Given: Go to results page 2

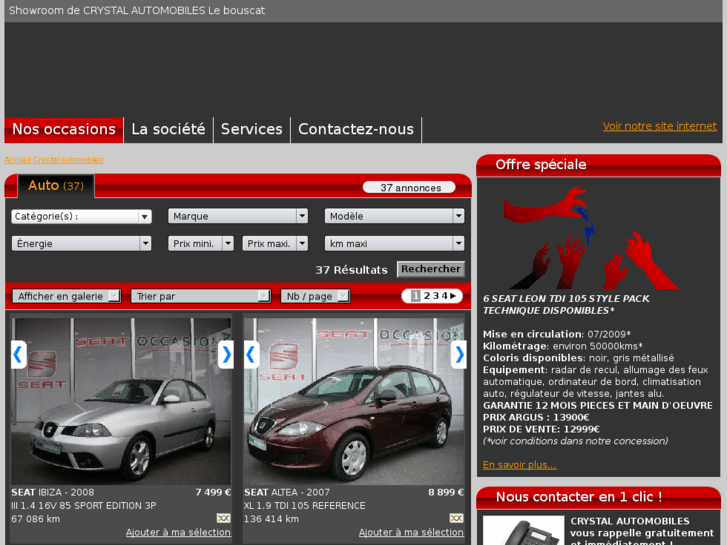Looking at the screenshot, I should (427, 296).
